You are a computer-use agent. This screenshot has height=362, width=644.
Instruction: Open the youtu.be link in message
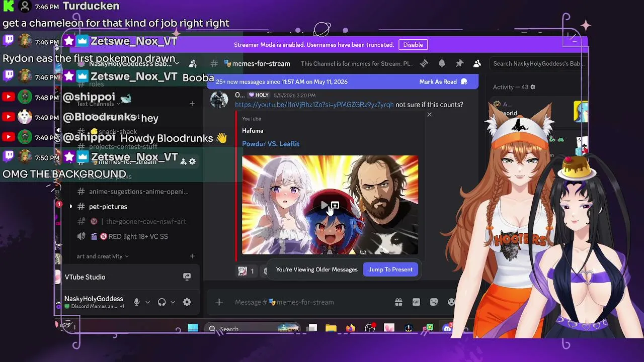coord(314,105)
